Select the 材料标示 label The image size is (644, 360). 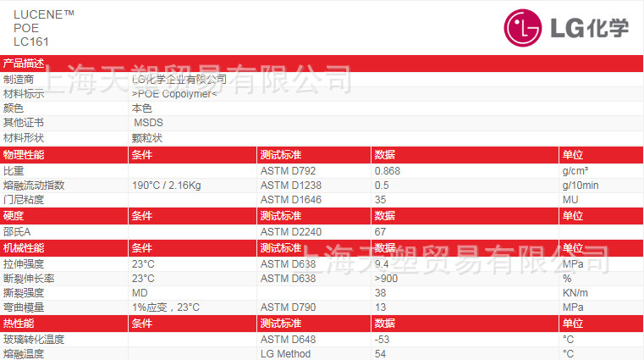(x=24, y=94)
